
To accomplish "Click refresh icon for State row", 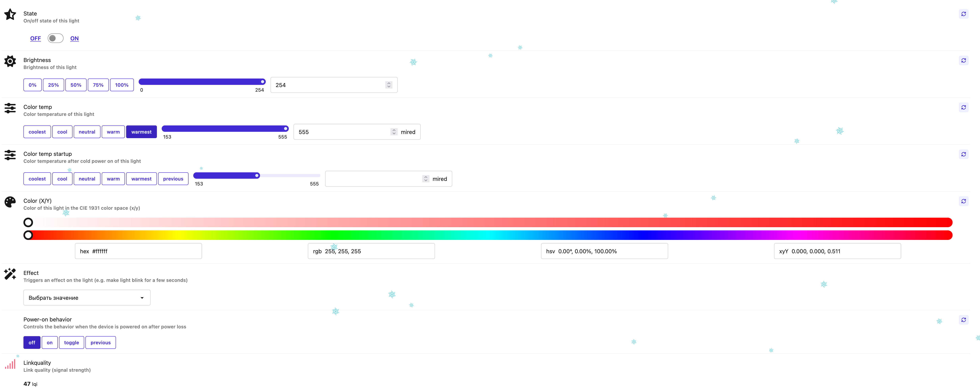I will [963, 14].
